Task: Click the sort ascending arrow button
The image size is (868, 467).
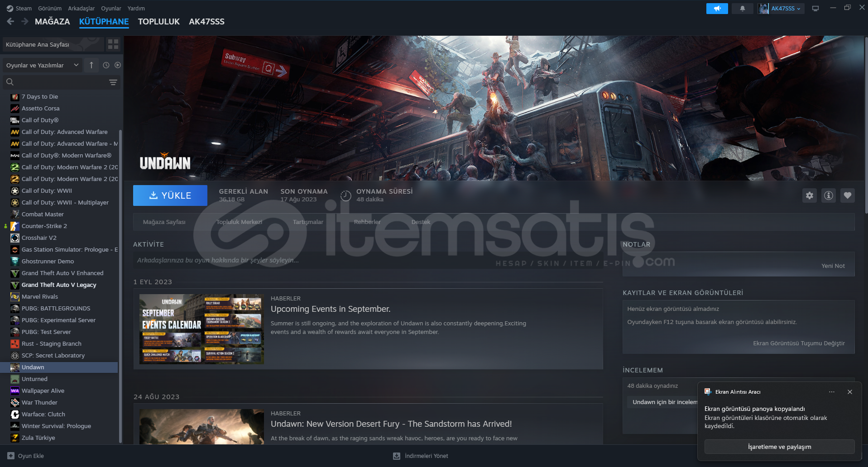Action: [91, 65]
